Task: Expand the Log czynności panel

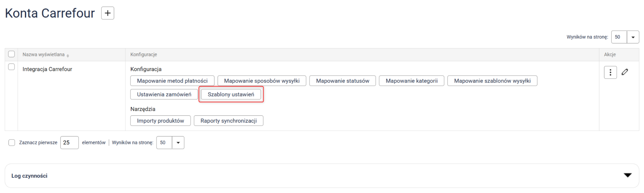Action: point(627,175)
